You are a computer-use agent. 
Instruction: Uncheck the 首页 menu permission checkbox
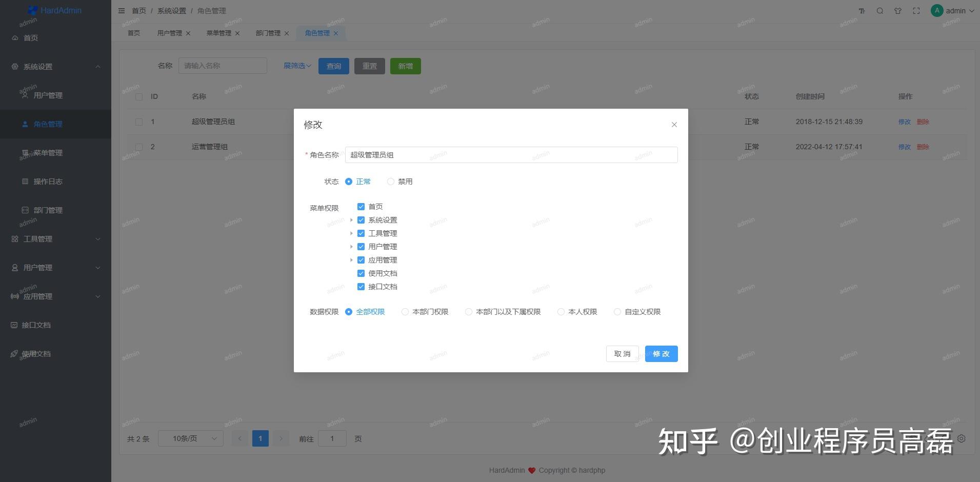click(361, 206)
